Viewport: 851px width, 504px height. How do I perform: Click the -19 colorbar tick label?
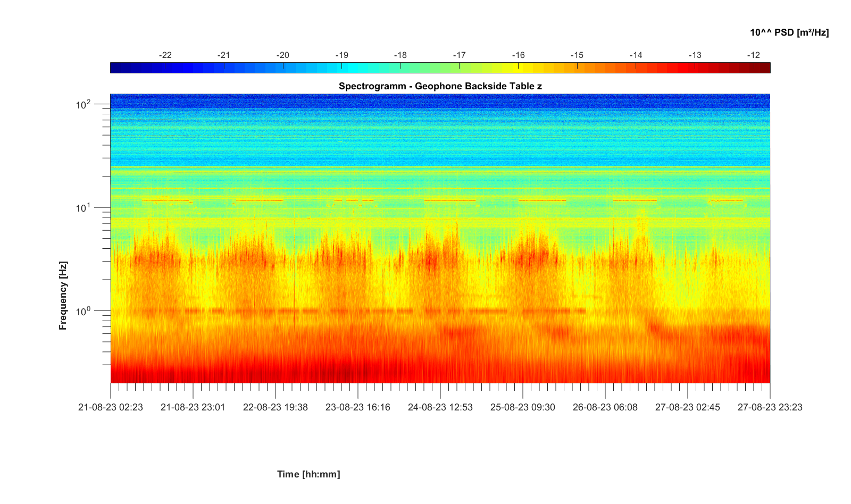point(341,55)
